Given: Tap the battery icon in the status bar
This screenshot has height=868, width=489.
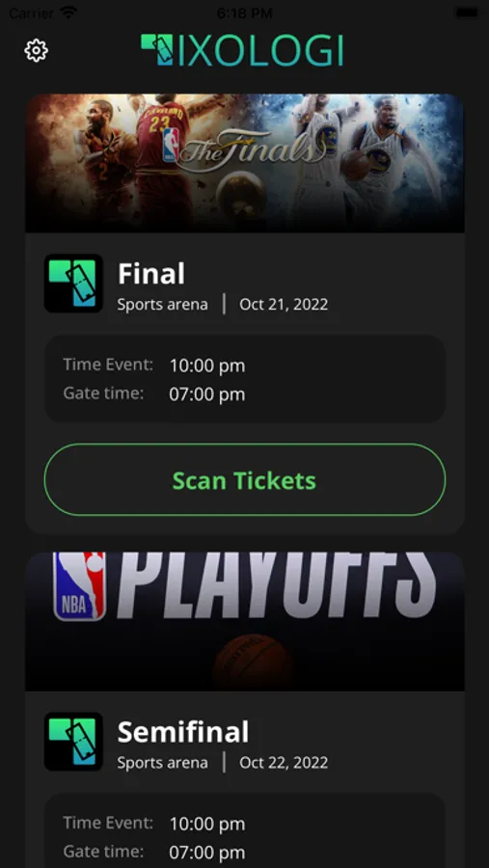Looking at the screenshot, I should (467, 13).
